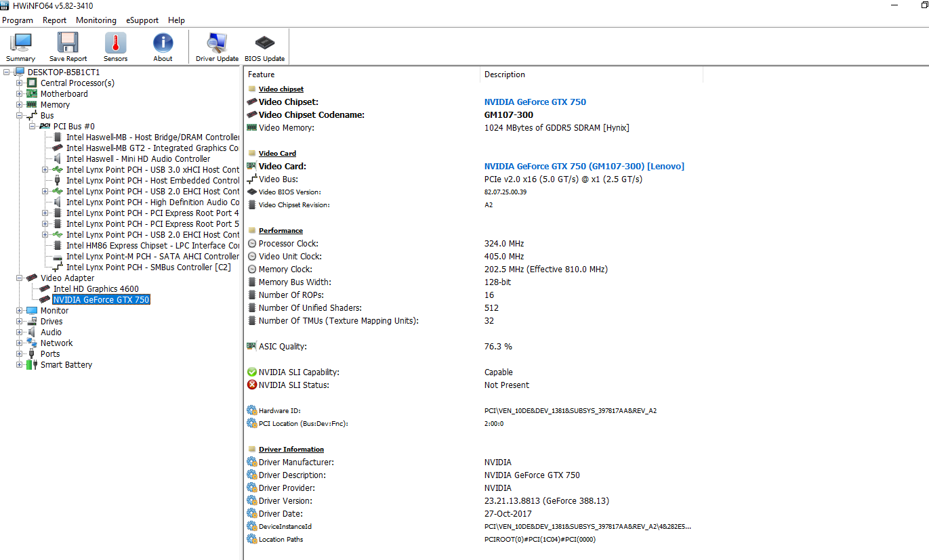Expand the Memory node

(20, 104)
